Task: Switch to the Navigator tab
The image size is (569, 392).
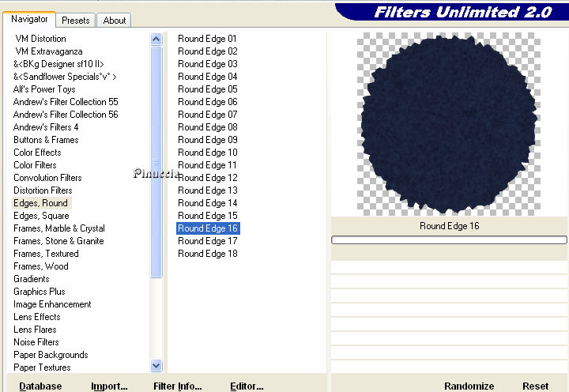Action: click(x=29, y=19)
